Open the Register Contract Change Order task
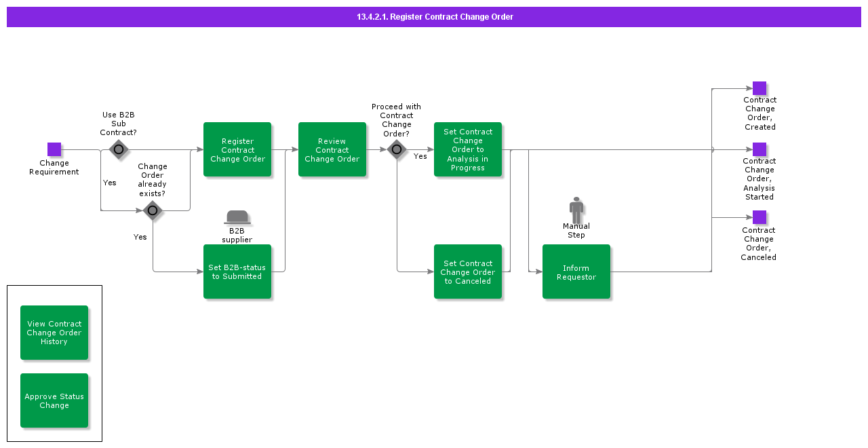The height and width of the screenshot is (448, 868). pos(237,149)
